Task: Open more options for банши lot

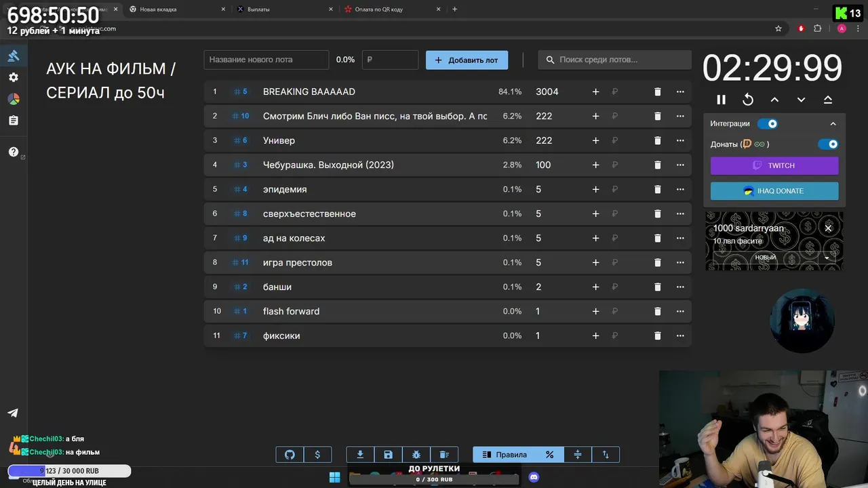Action: [680, 287]
